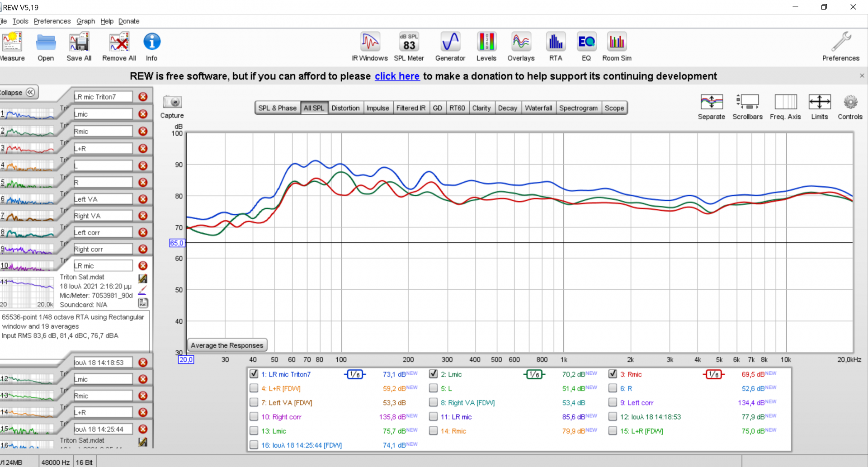Switch to the Spectrogram tab
The image size is (868, 467).
(x=578, y=108)
